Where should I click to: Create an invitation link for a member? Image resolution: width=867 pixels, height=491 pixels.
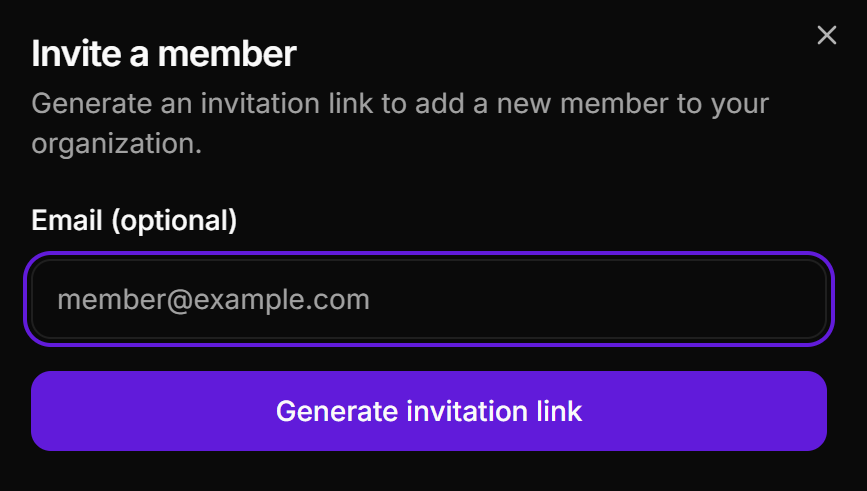429,411
